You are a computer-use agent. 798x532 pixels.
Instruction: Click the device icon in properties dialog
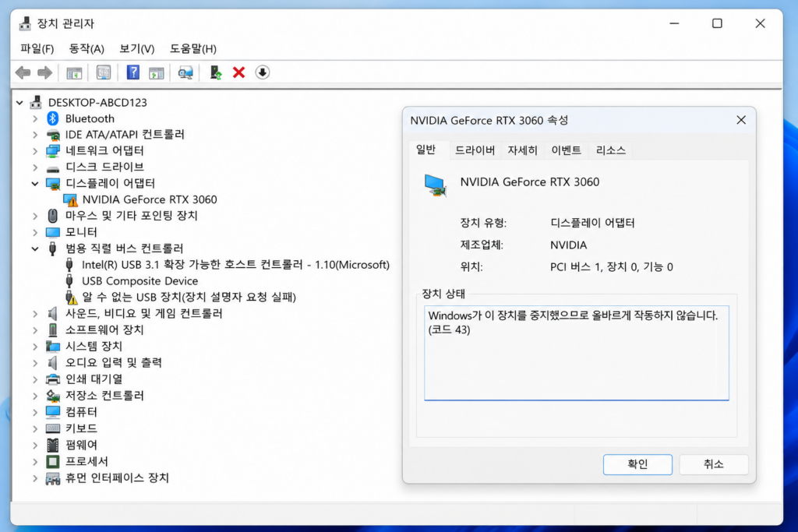pos(436,185)
